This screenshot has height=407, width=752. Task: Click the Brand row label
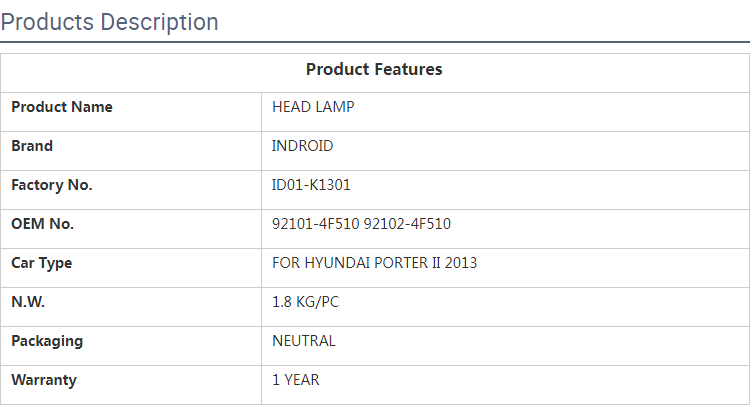pos(32,146)
